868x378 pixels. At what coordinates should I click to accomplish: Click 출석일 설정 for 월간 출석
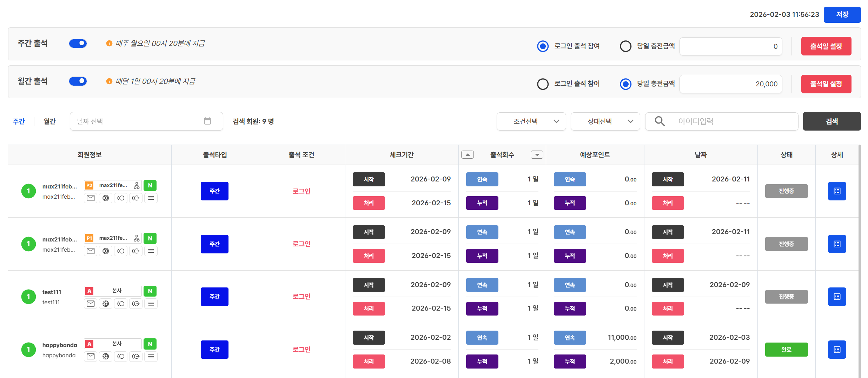[x=826, y=84]
